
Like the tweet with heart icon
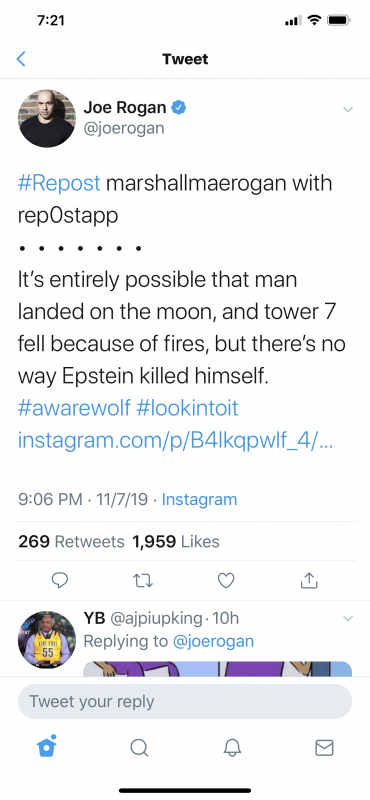pos(226,580)
